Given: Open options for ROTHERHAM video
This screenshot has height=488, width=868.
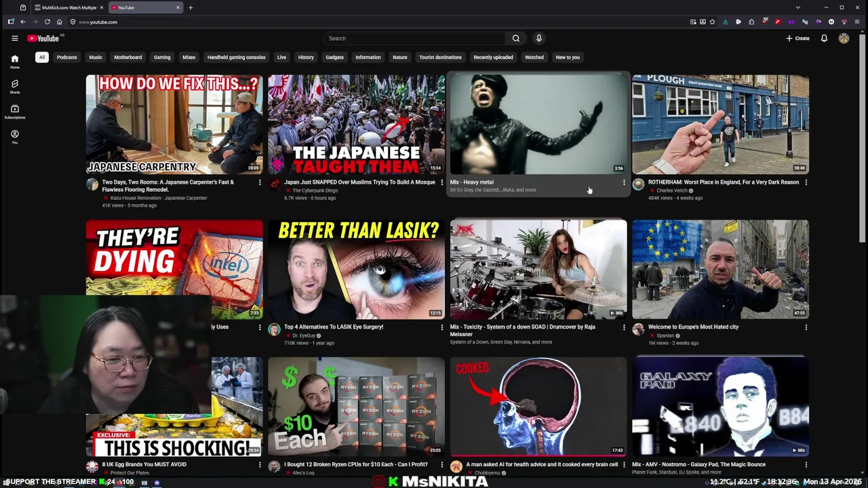Looking at the screenshot, I should [806, 182].
